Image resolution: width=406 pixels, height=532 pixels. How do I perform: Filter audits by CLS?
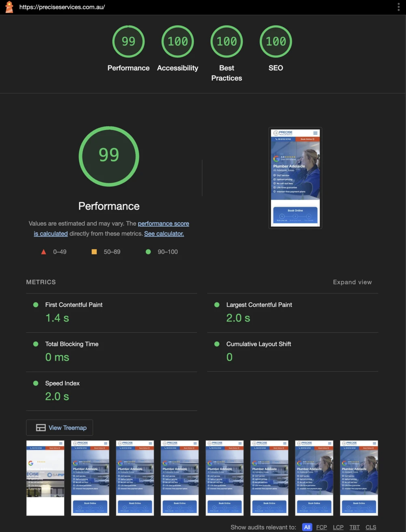point(371,527)
